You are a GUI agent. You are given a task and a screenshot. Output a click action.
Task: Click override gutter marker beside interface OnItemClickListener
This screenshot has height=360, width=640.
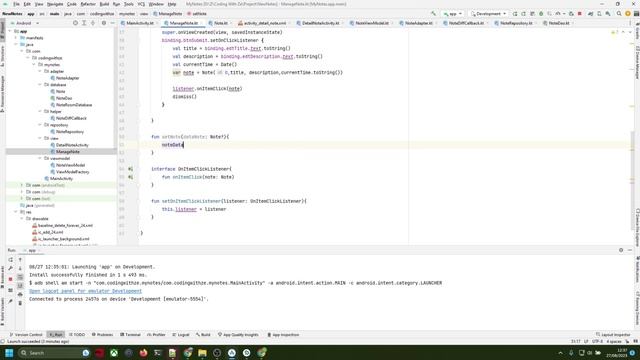coord(130,169)
